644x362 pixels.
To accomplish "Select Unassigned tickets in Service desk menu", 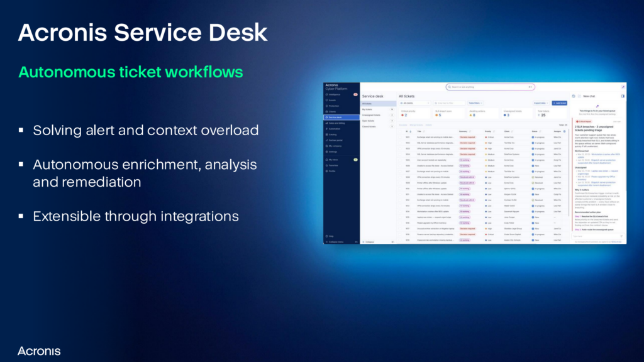I will coord(378,116).
